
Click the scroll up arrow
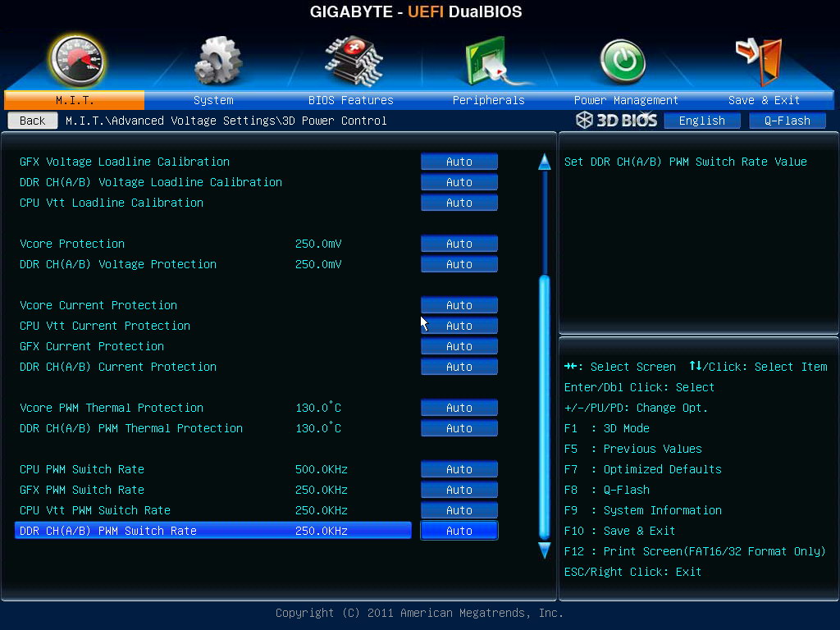pos(545,162)
